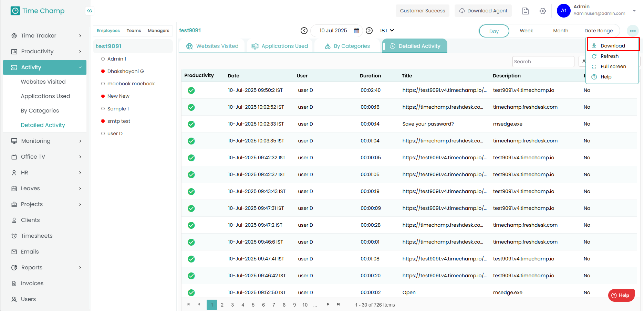
Task: Go to last page of pagination
Action: 339,304
